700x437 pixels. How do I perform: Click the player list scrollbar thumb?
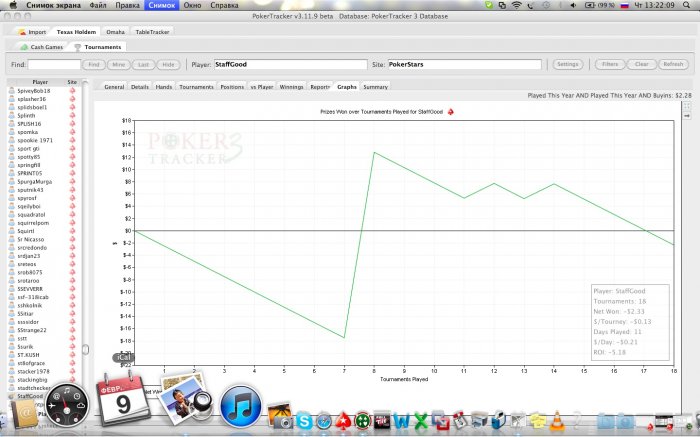point(85,349)
